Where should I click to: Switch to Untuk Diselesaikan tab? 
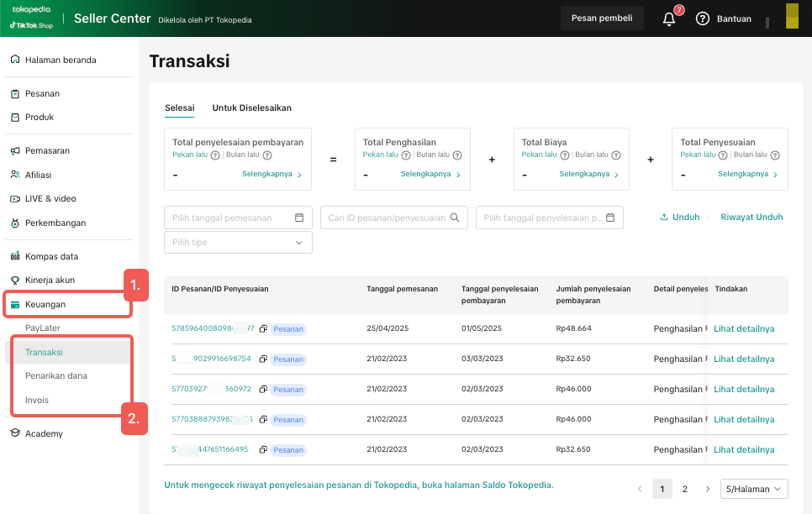tap(251, 108)
